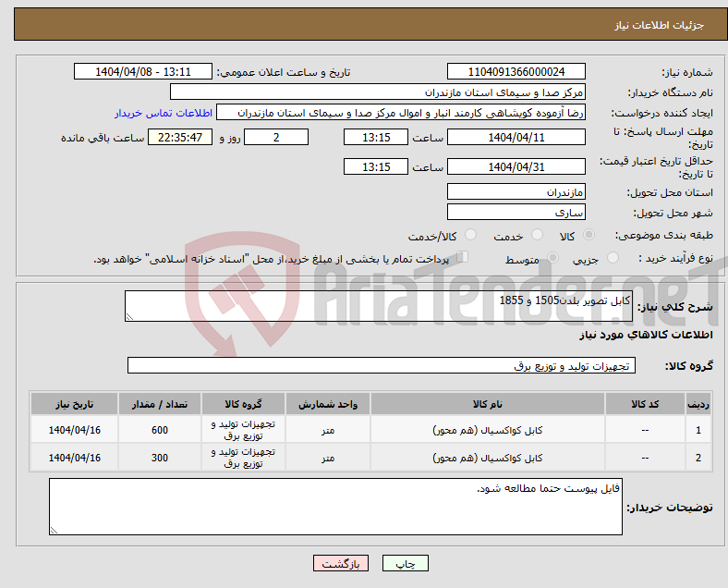Click the اطلاعات کالاهای مورد نیاز section heading
This screenshot has width=728, height=588.
coord(646,335)
